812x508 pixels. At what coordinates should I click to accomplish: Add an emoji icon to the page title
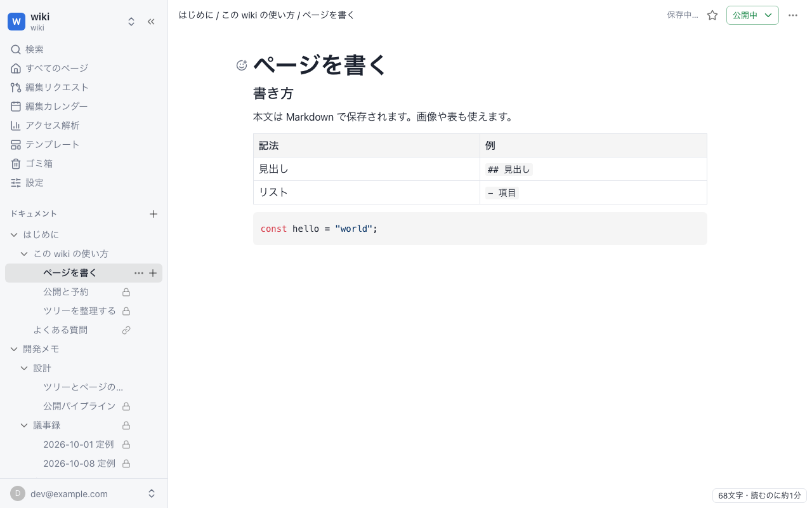[242, 65]
